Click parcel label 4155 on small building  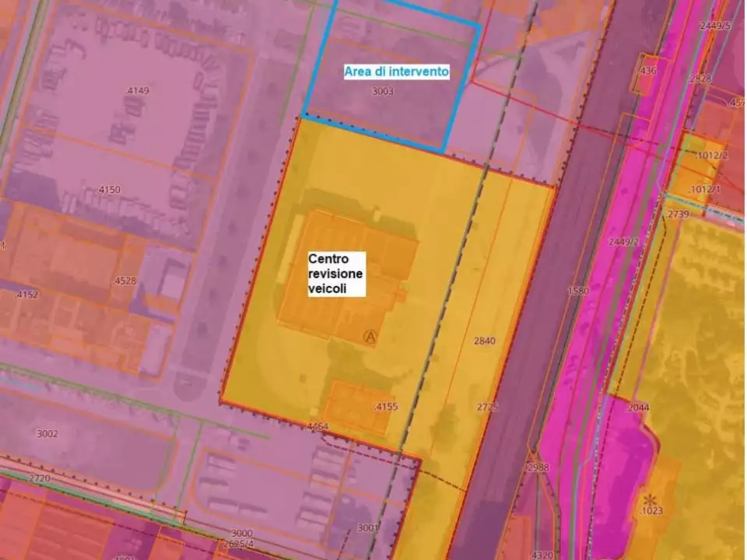(x=385, y=407)
